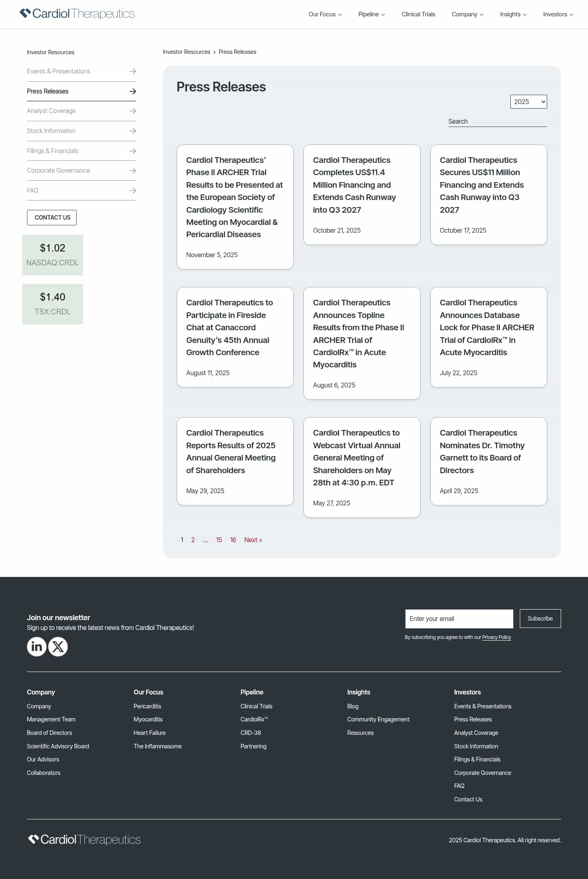Select Corporate Governance in sidebar
The height and width of the screenshot is (879, 588).
tap(58, 170)
